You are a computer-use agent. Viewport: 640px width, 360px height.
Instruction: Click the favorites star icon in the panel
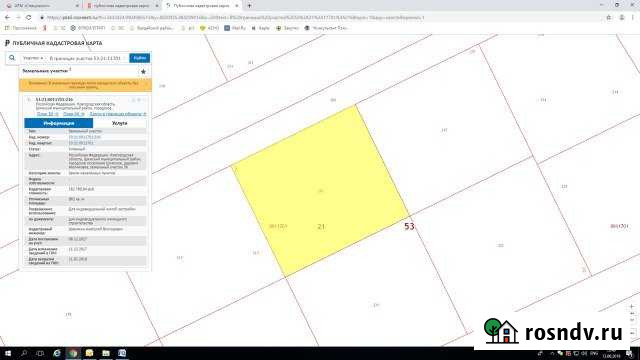[x=143, y=71]
